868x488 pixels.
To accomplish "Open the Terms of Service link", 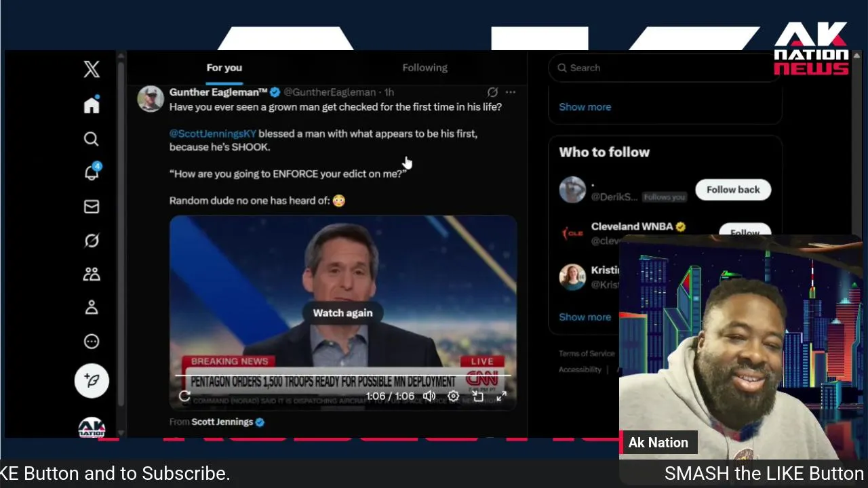I will (587, 353).
